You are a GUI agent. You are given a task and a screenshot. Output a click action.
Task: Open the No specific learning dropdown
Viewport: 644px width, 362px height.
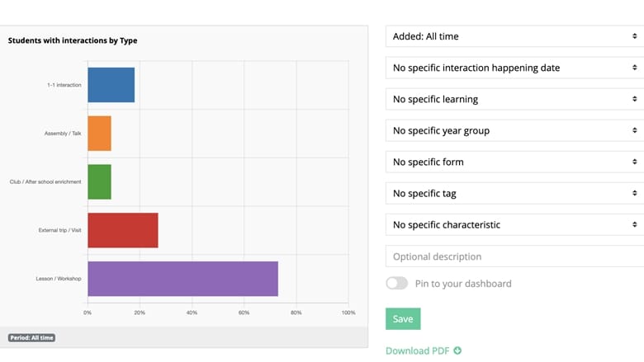pos(514,99)
